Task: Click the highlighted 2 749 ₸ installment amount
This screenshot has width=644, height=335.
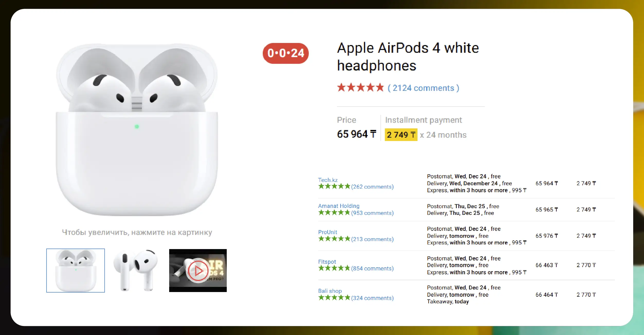Action: coord(401,135)
